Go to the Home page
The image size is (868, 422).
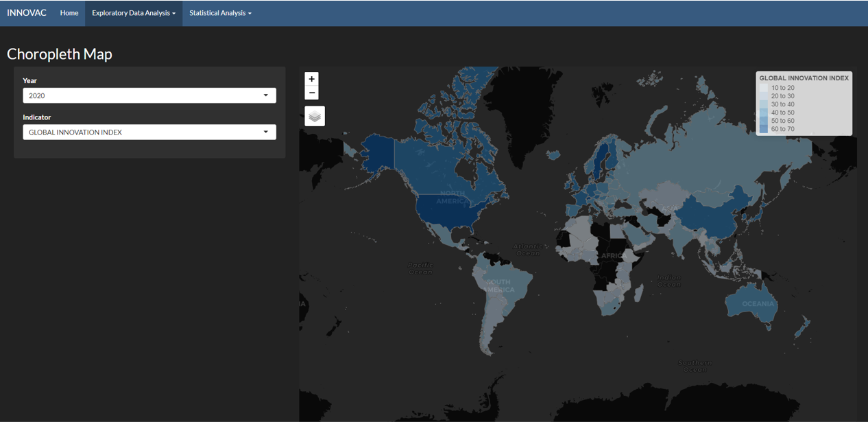pos(69,13)
